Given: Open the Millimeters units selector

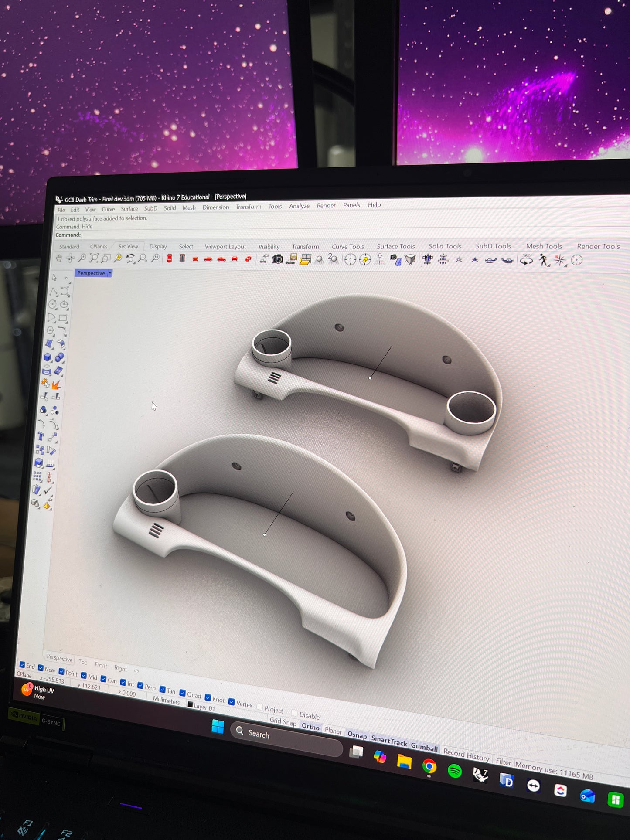Looking at the screenshot, I should [x=166, y=700].
